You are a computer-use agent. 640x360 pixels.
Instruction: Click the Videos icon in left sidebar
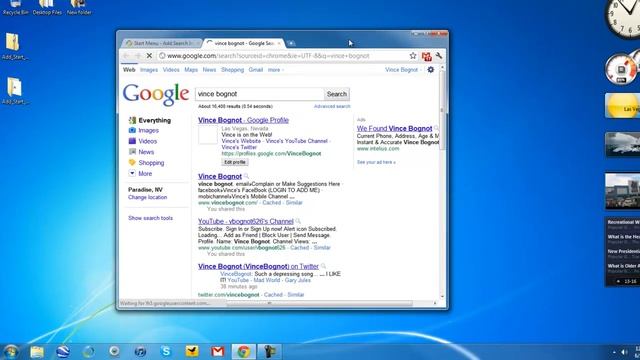(132, 141)
